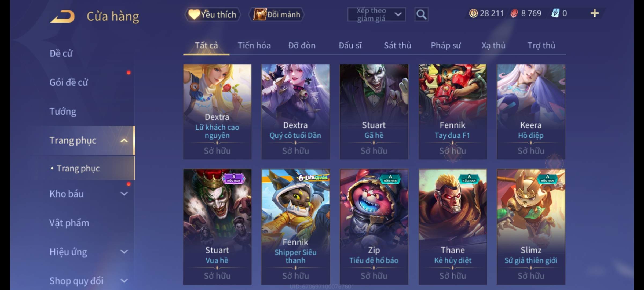Expand the Hiệu ứng sidebar section
This screenshot has height=290, width=644.
pos(124,252)
